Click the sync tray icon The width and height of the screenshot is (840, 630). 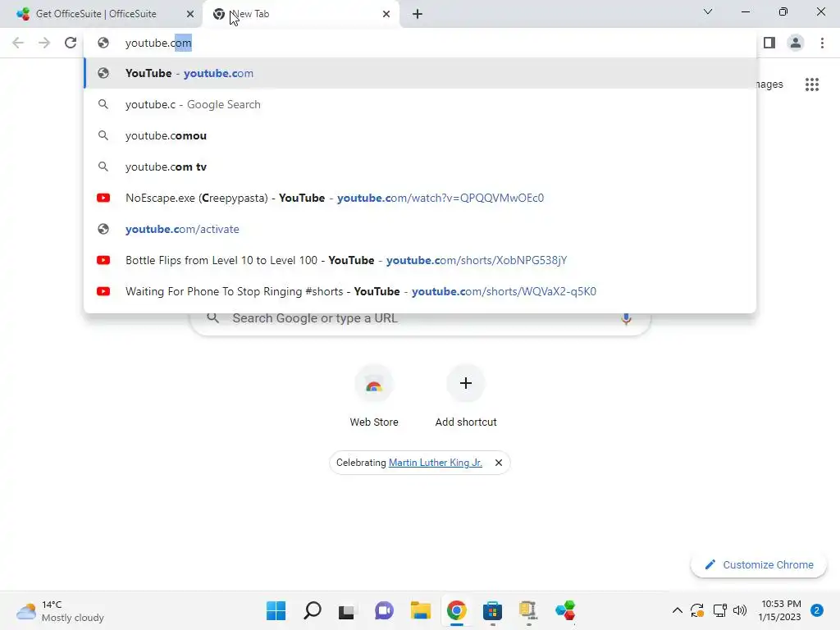pos(697,610)
